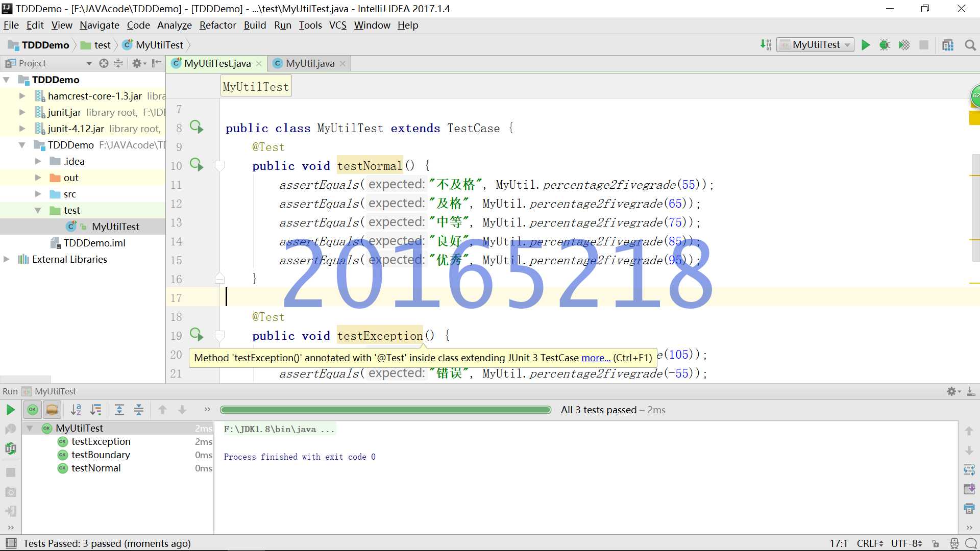This screenshot has height=551, width=980.
Task: Click run gutter icon beside testException
Action: [x=197, y=334]
